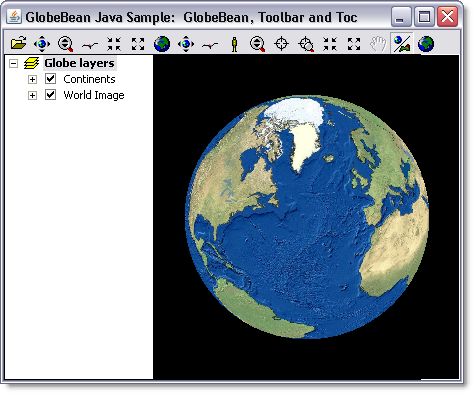The image size is (473, 393).
Task: Select the Walk tool person icon
Action: click(x=234, y=44)
